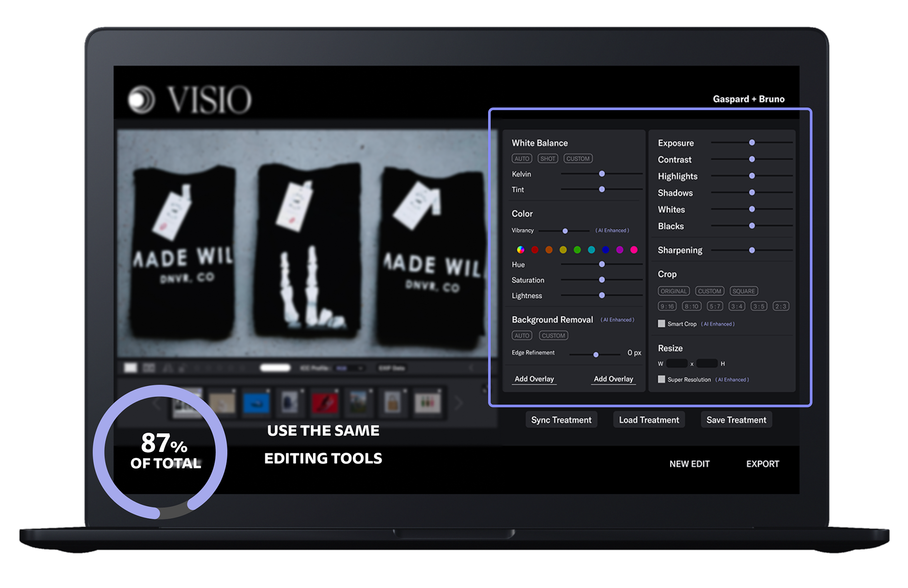Viewport: 908px width, 588px height.
Task: Open the blue shoe thumbnail
Action: (256, 403)
